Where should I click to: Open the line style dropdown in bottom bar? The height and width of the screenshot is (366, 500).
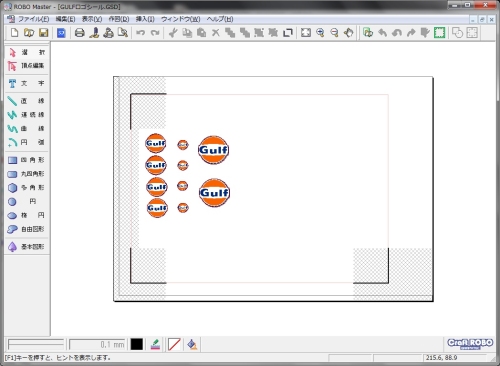[36, 344]
